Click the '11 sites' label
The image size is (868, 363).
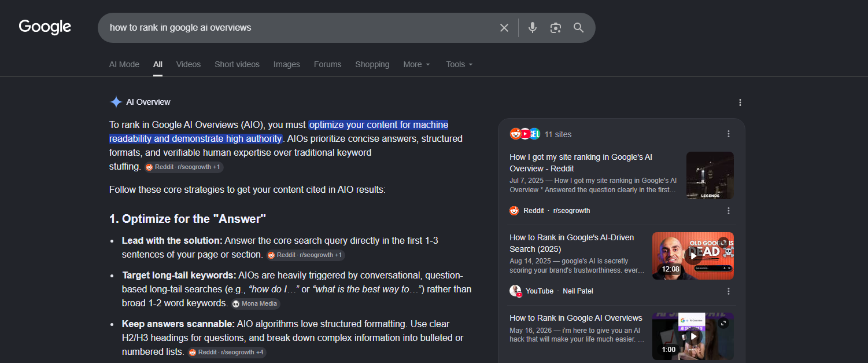click(x=558, y=134)
